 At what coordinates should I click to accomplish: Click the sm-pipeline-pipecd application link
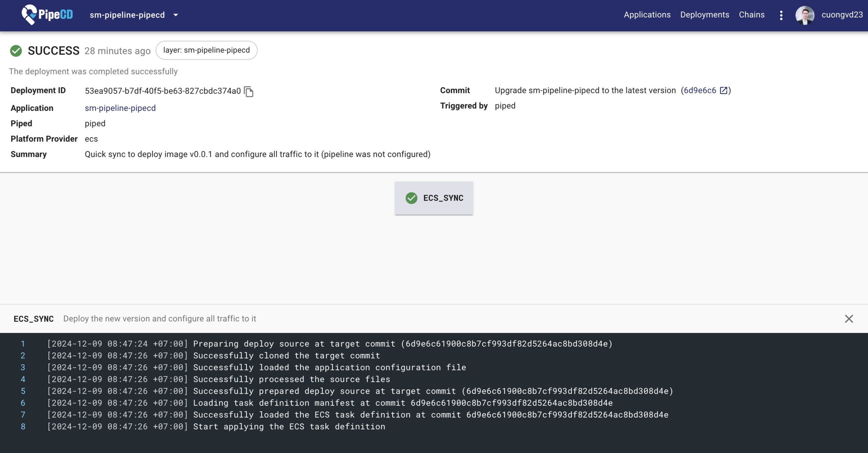click(x=120, y=108)
